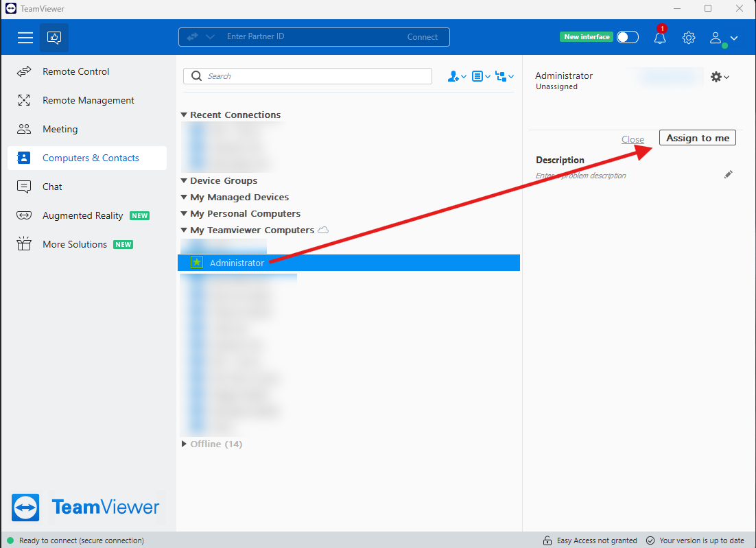The image size is (756, 548).
Task: Click the More Solutions gift icon
Action: click(24, 244)
